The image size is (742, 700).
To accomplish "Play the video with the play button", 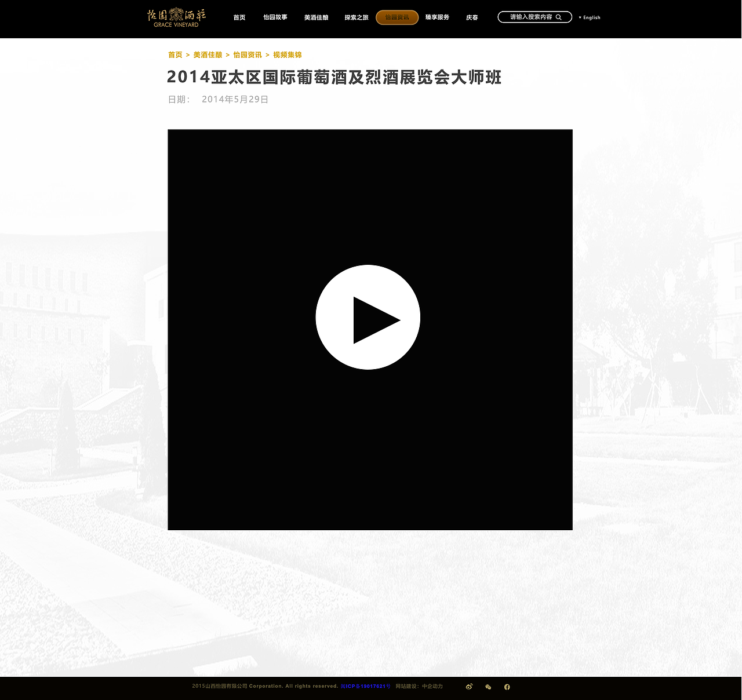I will (368, 317).
